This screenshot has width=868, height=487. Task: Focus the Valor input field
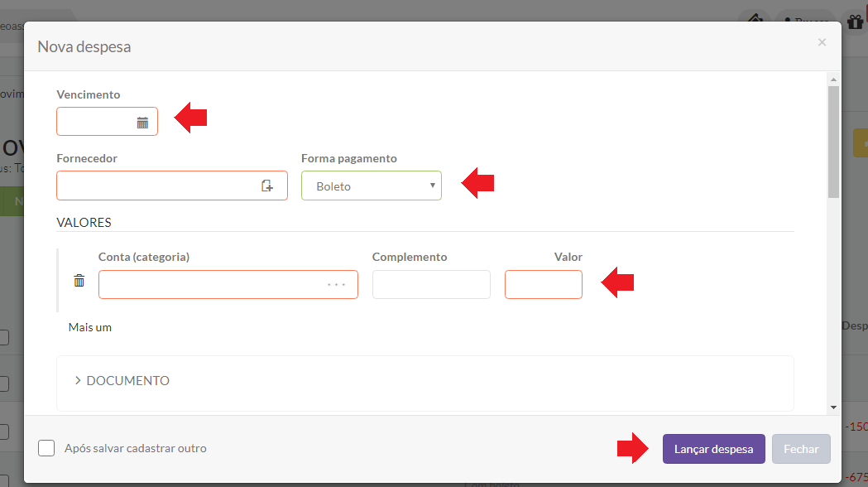point(544,285)
